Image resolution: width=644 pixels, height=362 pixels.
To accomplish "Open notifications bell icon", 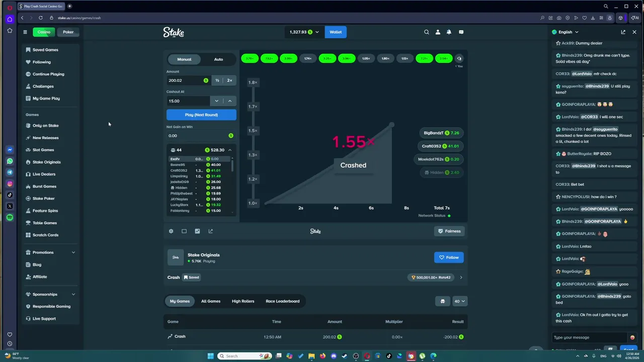I will pyautogui.click(x=449, y=32).
